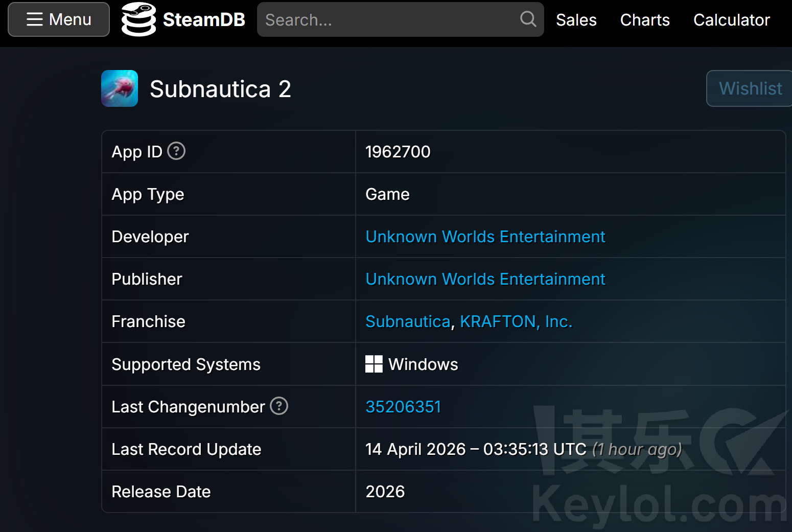Open the hamburger Menu button

59,19
